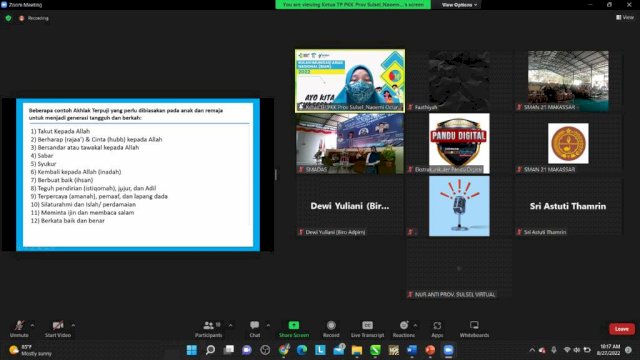Open Windows taskbar search
Screen dimensions: 640x360
pyautogui.click(x=210, y=350)
